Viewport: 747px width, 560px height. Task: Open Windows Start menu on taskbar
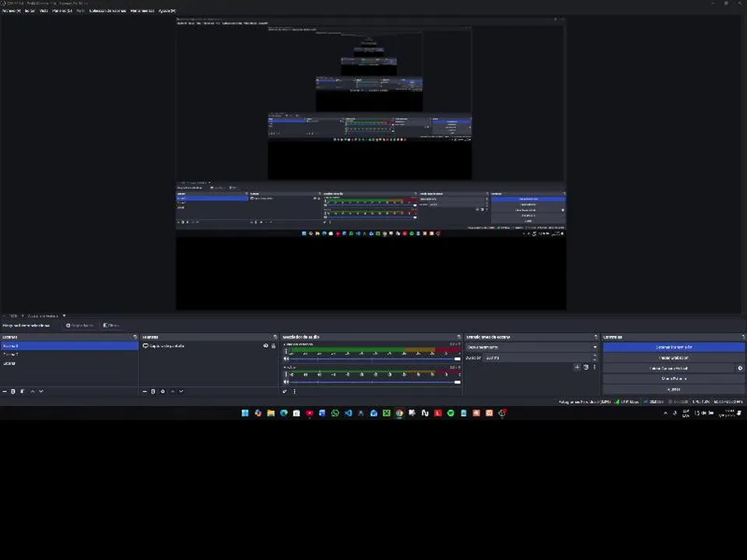pyautogui.click(x=245, y=413)
